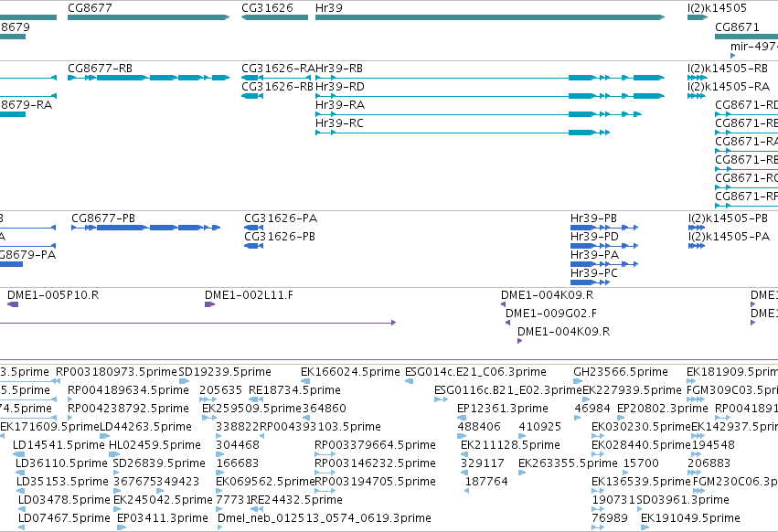Select the EK263355.5prime label
778x532 pixels.
(x=568, y=464)
